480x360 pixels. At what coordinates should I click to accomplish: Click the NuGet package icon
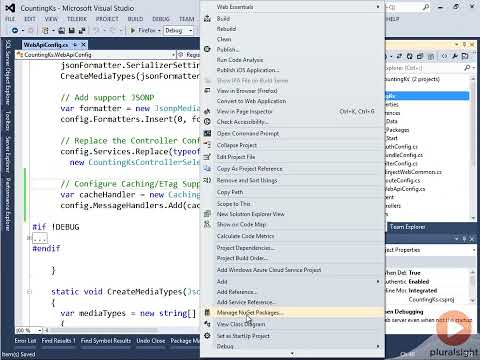point(207,313)
